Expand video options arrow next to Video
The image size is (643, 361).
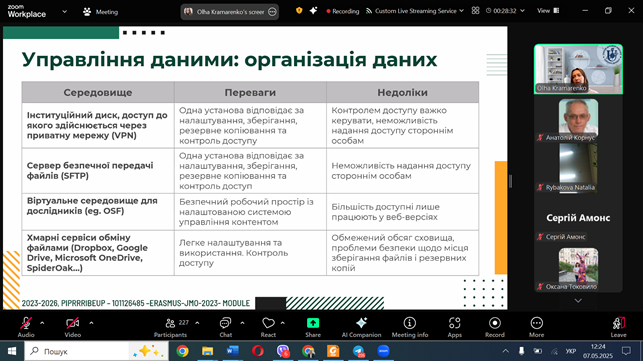coord(91,323)
